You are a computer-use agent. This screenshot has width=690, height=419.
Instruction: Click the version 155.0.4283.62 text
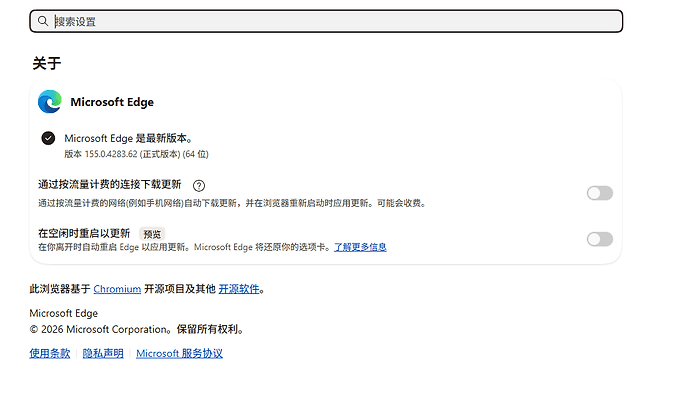pos(136,154)
